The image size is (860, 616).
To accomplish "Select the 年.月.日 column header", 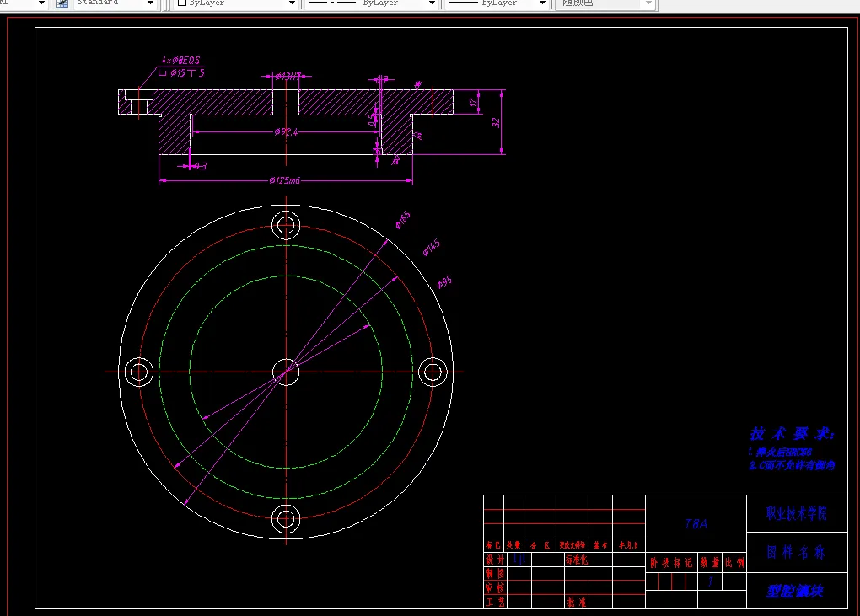I will pos(628,545).
